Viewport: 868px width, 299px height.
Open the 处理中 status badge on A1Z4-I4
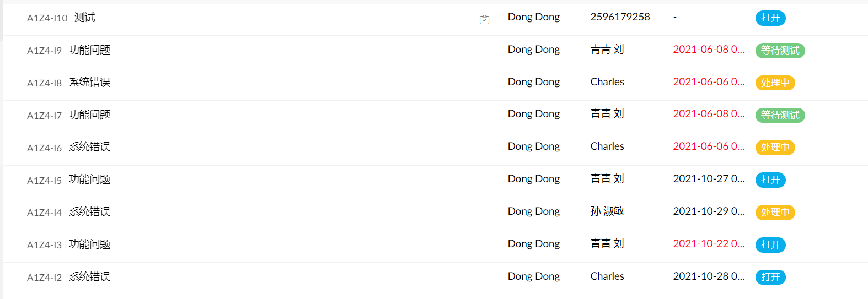coord(775,213)
